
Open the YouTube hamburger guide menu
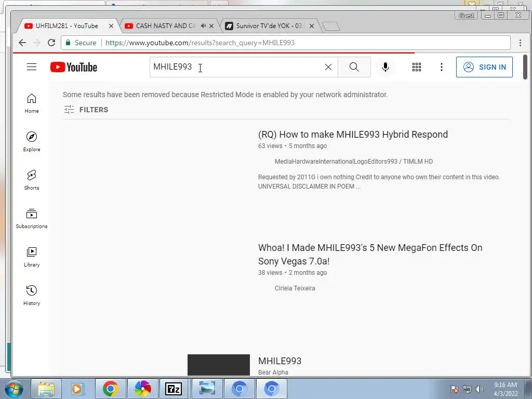coord(32,67)
